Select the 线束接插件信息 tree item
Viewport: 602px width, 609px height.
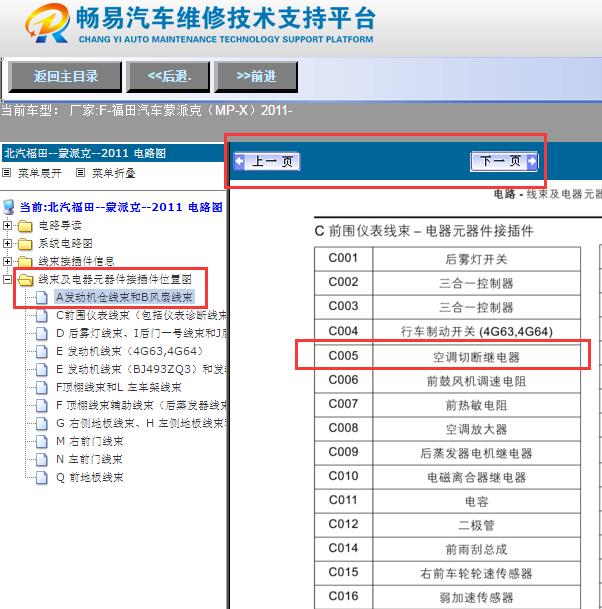[x=76, y=261]
